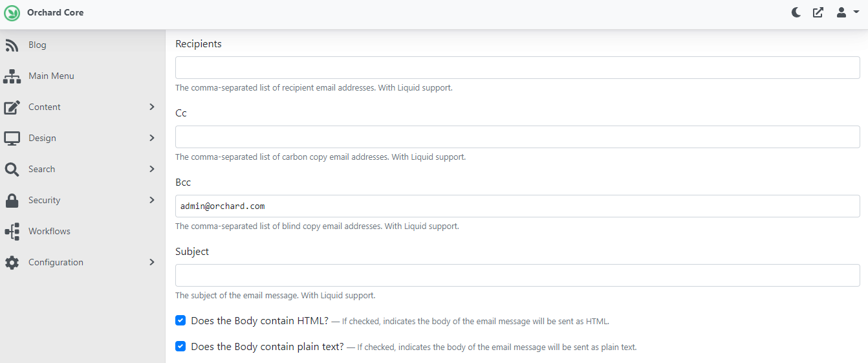Click the Design monitor icon

coord(12,138)
